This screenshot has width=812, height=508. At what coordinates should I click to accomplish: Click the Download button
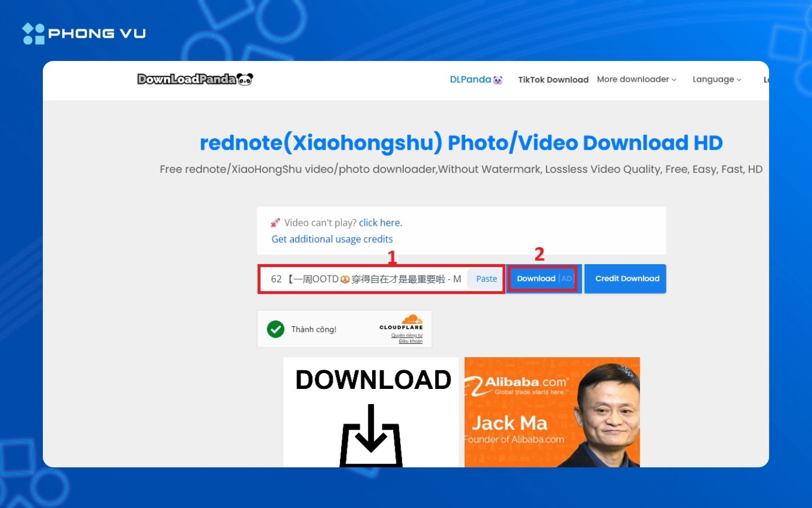[x=541, y=278]
